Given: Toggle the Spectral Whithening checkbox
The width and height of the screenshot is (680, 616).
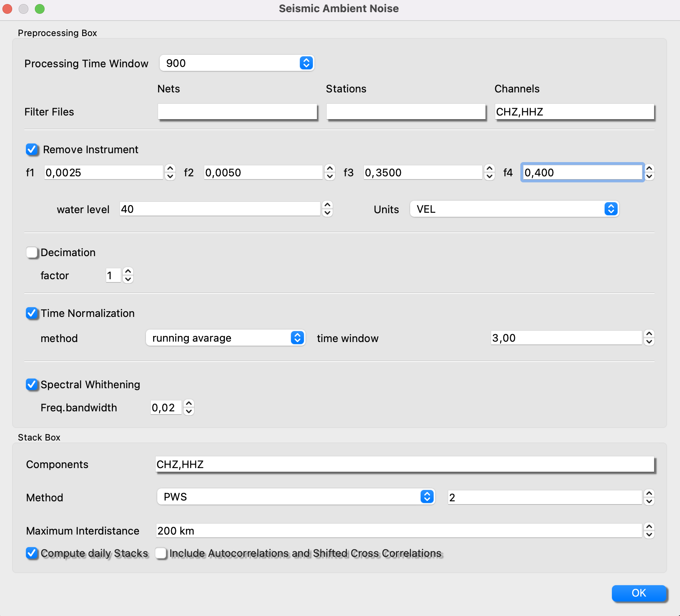Looking at the screenshot, I should pos(32,385).
